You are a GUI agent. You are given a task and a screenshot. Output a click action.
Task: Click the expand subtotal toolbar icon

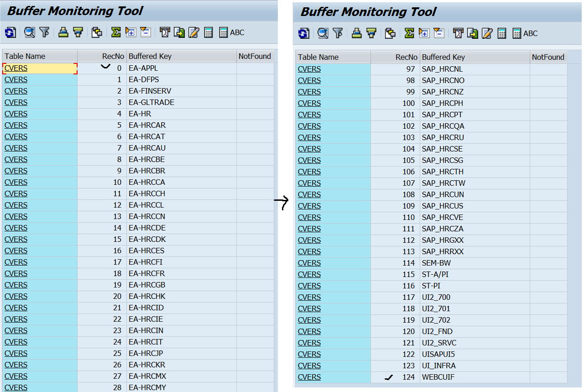coord(130,32)
